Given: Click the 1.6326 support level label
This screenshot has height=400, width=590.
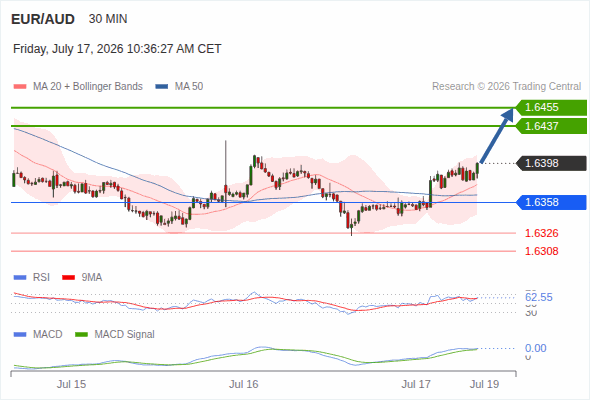Looking at the screenshot, I should (x=541, y=233).
